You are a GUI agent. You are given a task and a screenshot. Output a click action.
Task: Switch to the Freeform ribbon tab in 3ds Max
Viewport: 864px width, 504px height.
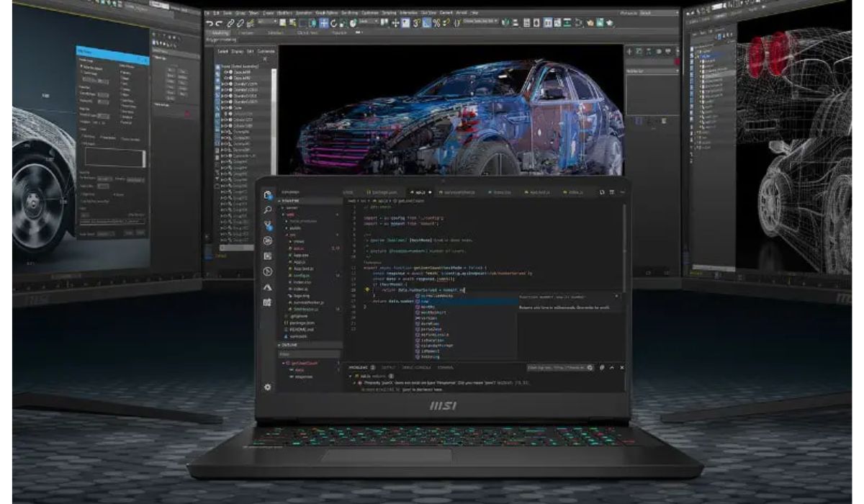coord(246,32)
